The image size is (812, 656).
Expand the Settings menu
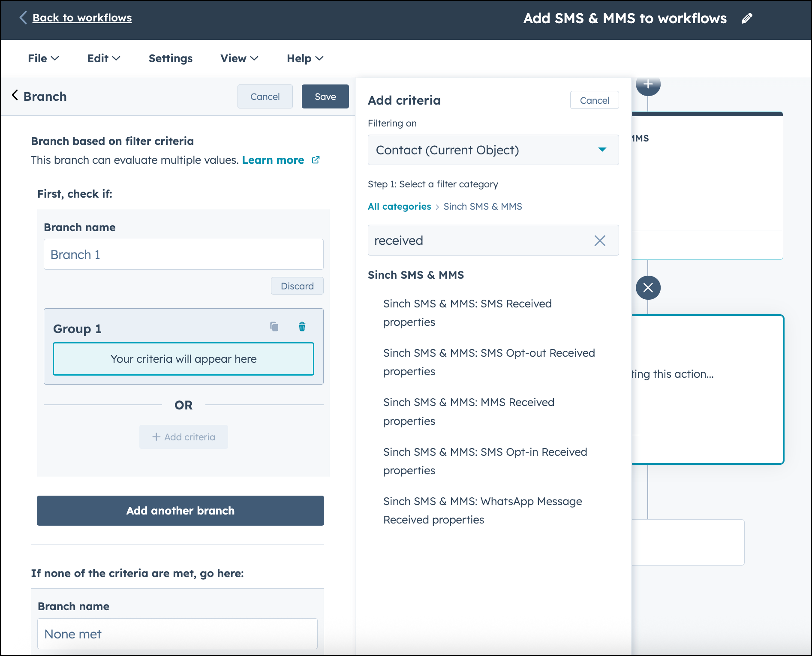[170, 58]
